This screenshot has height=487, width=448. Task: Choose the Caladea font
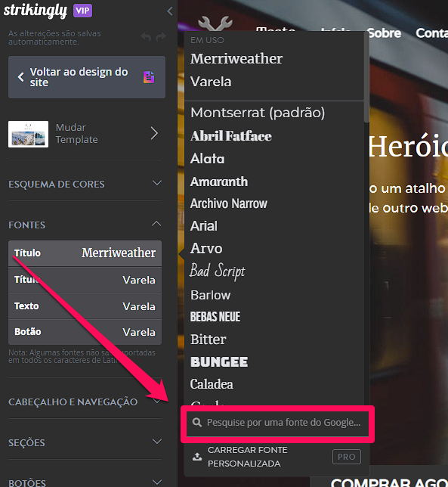coord(212,384)
